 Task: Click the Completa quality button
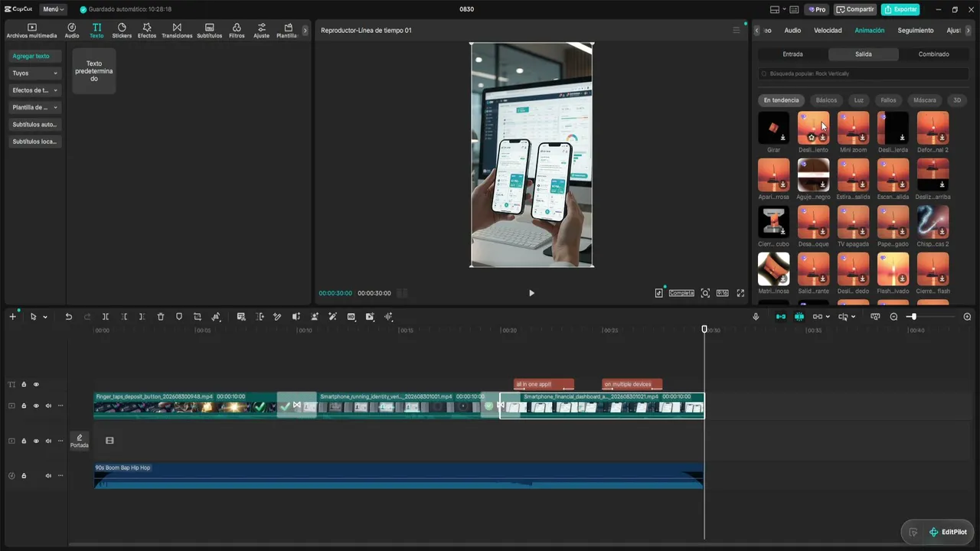click(681, 293)
